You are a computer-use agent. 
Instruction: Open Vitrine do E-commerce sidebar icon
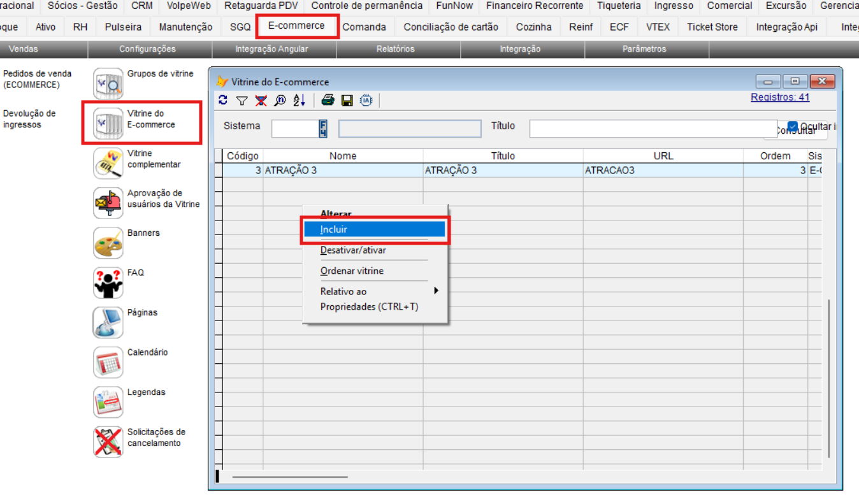[108, 123]
